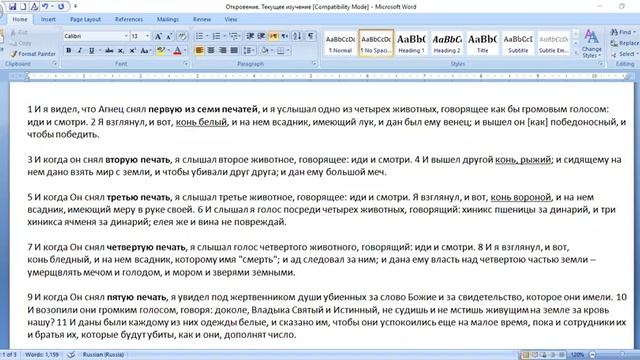
Task: Click the Save icon in Quick Access
Action: 12,7
